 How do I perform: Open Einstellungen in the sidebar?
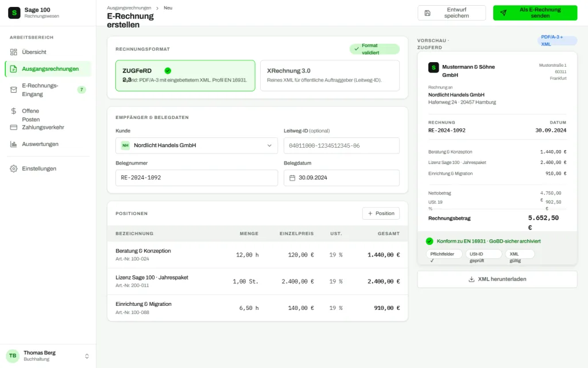point(48,168)
